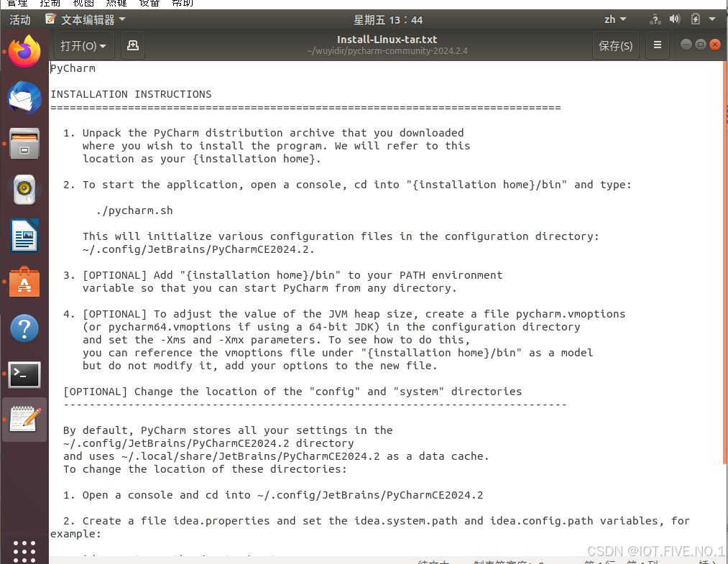
Task: Open the 打开(O) dropdown button
Action: [84, 45]
